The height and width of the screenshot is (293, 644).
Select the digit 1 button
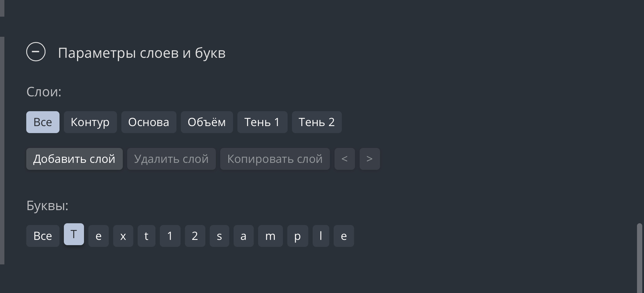click(x=170, y=236)
